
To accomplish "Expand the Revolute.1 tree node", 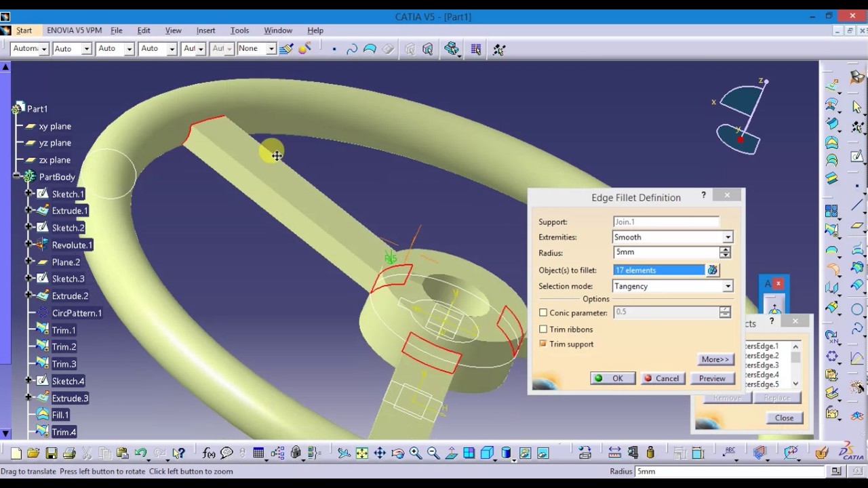I will tap(28, 245).
